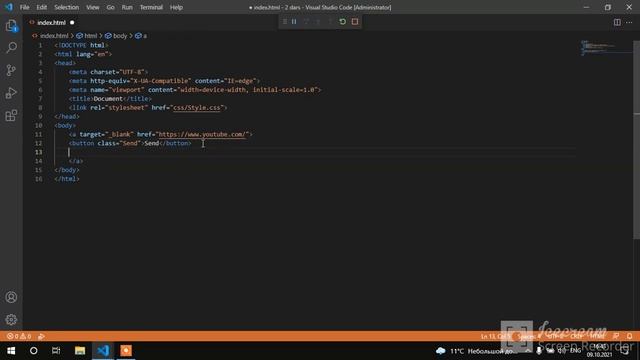
Task: Follow the https://www.youtube.com/ link in code
Action: (x=202, y=134)
